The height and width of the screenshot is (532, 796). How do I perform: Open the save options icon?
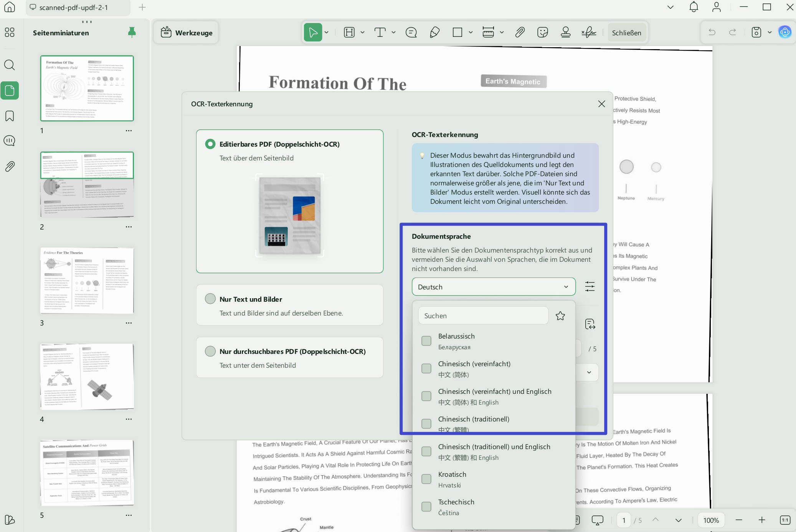[x=756, y=32]
